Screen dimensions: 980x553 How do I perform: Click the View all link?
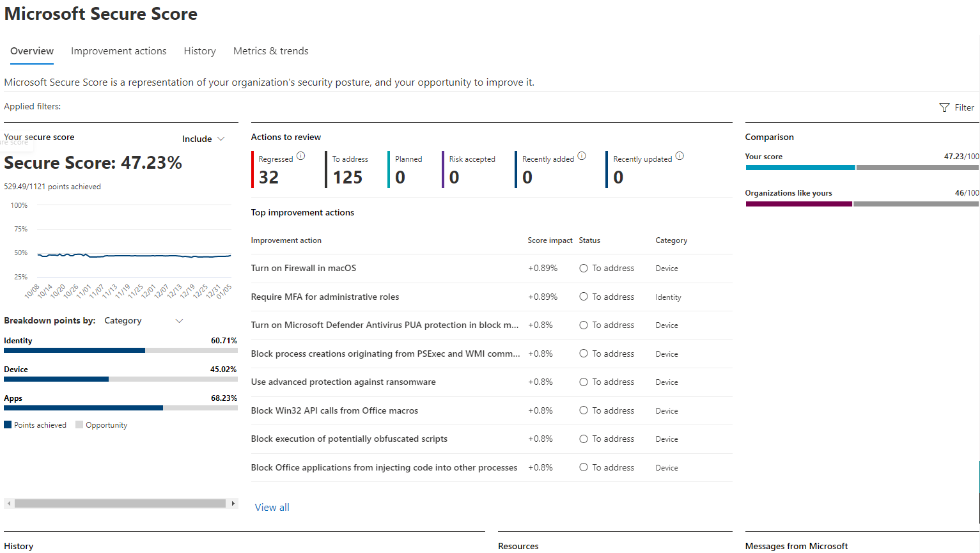coord(272,507)
